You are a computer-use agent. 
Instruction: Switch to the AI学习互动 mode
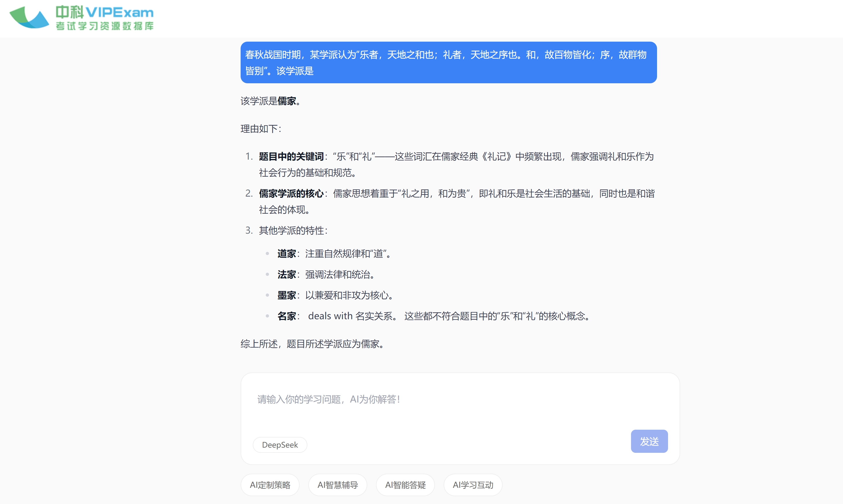click(473, 485)
